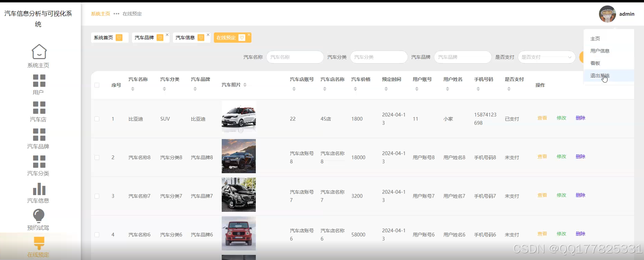Viewport: 644px width, 260px height.
Task: Open the 汽车店 grid icon in sidebar
Action: [39, 108]
